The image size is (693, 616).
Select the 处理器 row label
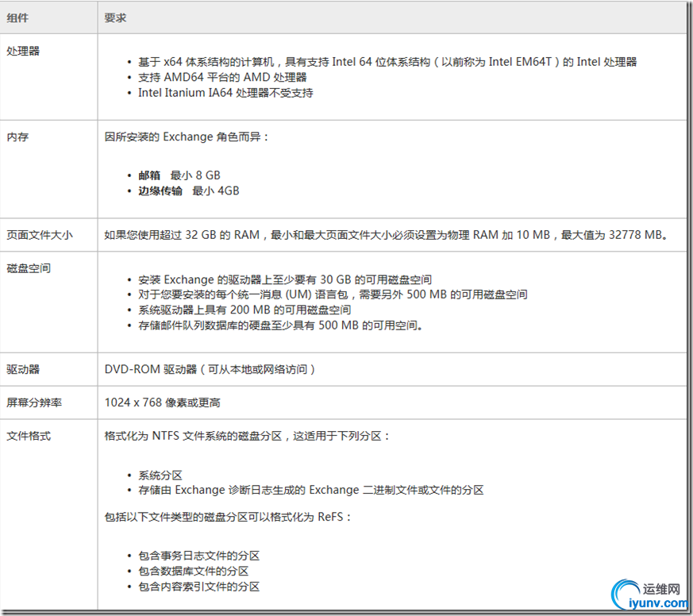23,51
